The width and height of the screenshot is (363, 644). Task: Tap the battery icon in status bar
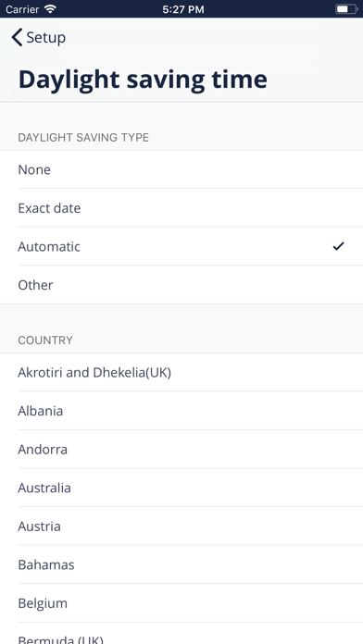pyautogui.click(x=346, y=9)
